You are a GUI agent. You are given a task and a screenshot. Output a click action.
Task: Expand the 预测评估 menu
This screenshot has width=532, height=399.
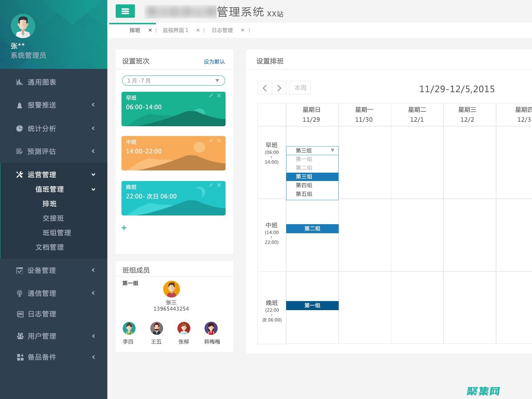[42, 151]
